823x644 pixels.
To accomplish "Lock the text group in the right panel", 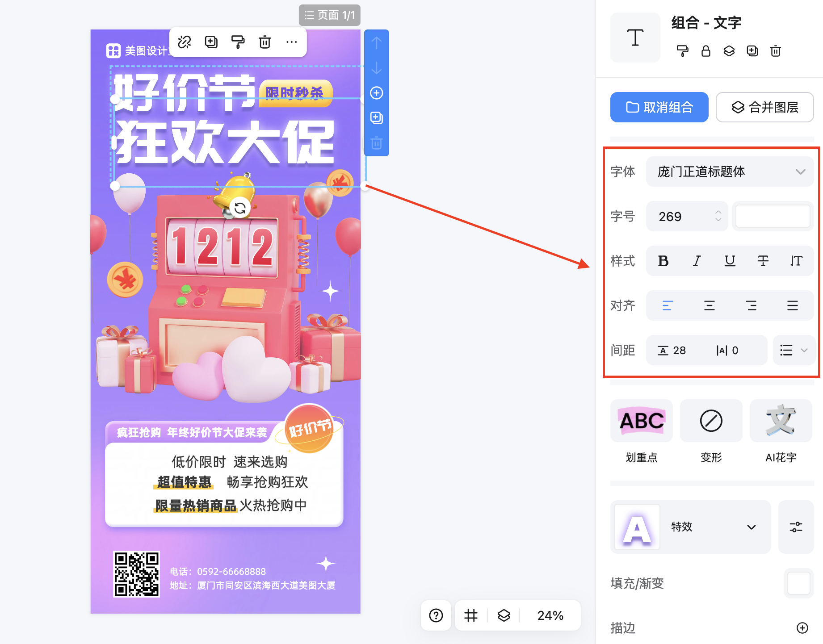I will click(x=706, y=51).
